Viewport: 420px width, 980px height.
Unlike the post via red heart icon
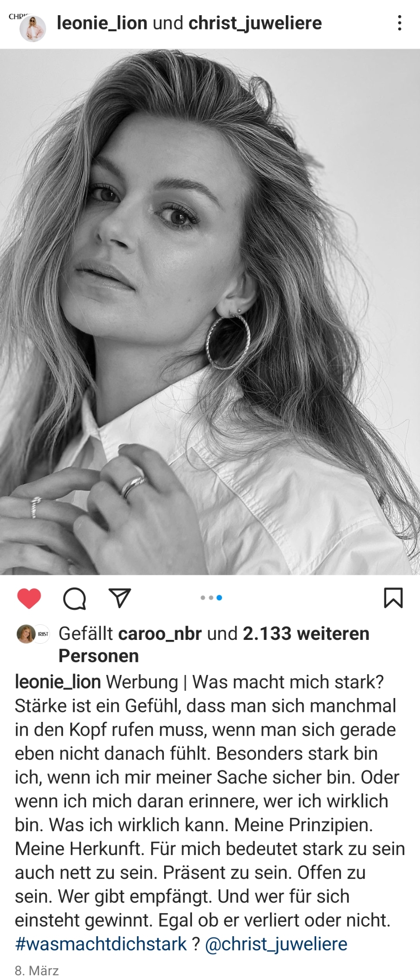[x=29, y=598]
